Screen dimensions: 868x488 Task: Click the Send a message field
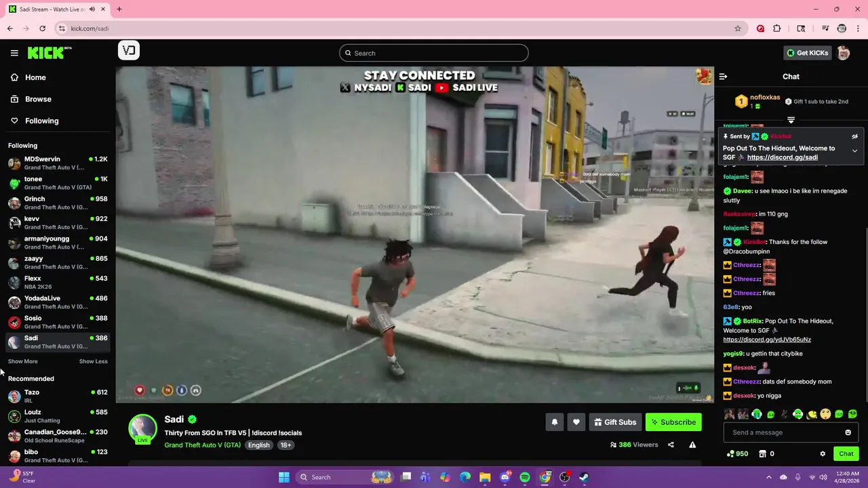point(791,432)
